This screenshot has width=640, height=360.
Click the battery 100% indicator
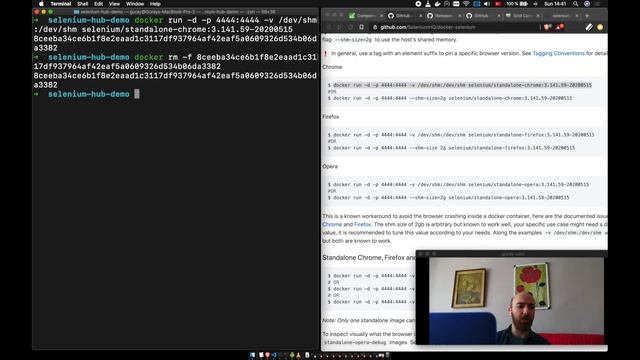517,4
